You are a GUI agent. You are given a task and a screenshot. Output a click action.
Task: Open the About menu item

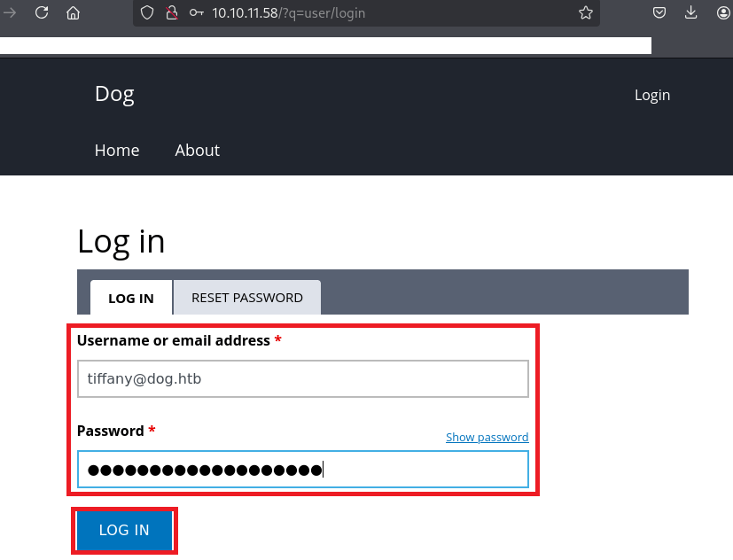point(197,150)
